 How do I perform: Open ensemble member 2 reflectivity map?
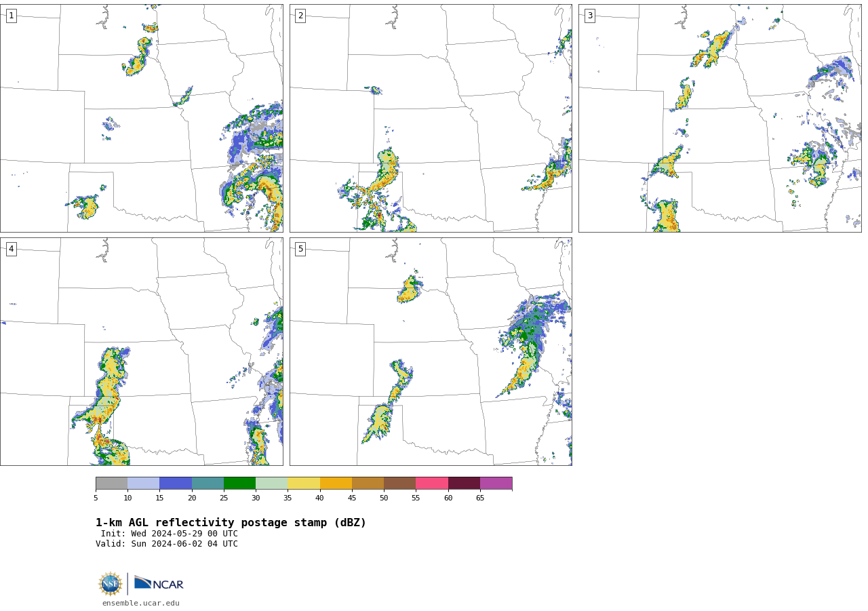(431, 118)
